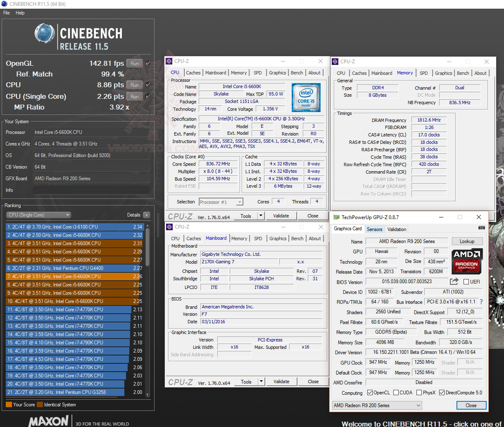
Task: Click the Cinebench title bar app icon
Action: (x=4, y=4)
